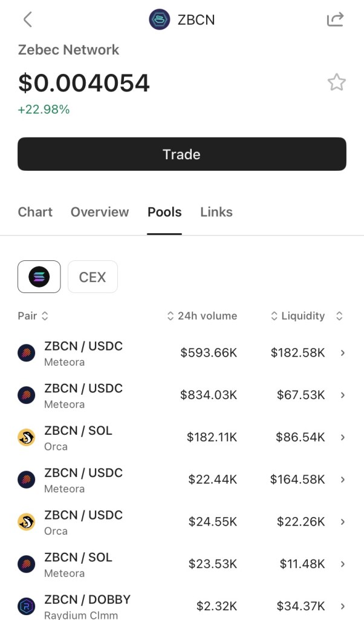Expand the ZBCN / USDC Orca pool chevron
The height and width of the screenshot is (620, 364).
(x=343, y=521)
